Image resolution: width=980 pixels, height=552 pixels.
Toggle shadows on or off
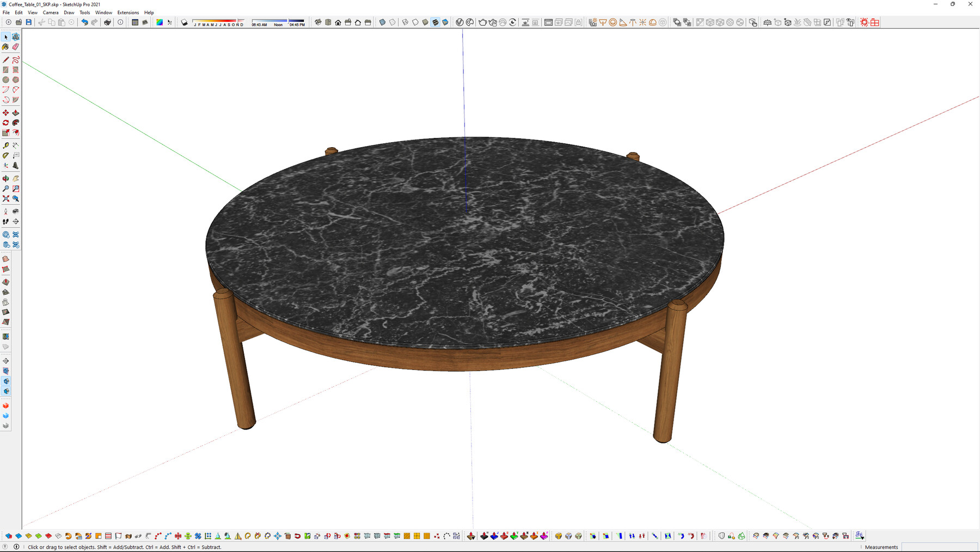tap(184, 22)
